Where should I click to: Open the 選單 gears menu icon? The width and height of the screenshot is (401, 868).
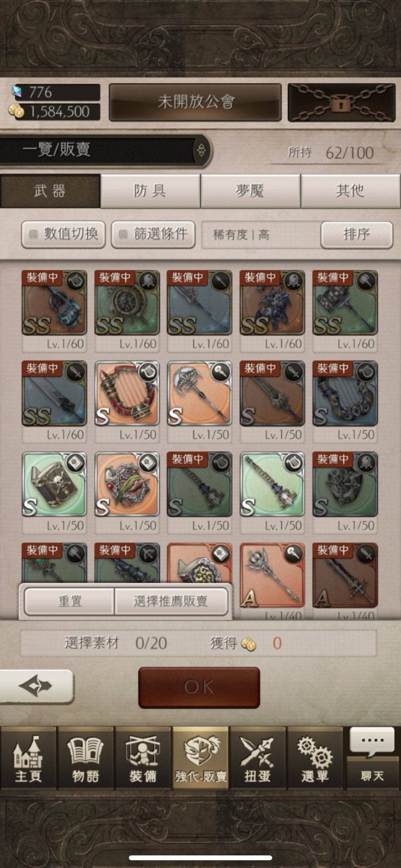[x=315, y=759]
